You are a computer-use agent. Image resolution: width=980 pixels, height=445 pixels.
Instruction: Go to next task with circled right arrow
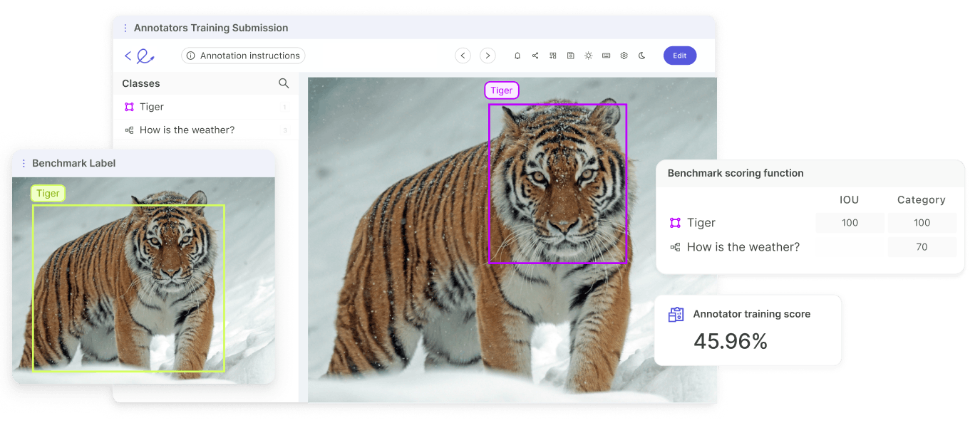(488, 56)
